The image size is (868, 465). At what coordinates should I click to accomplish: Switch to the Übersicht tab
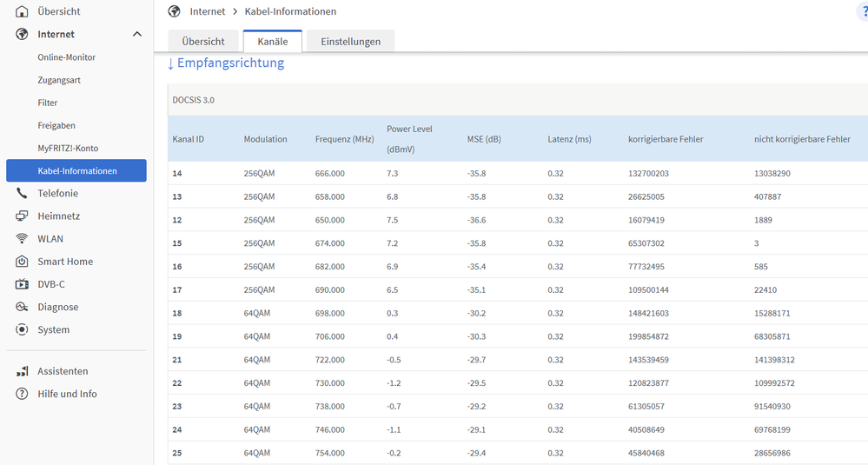click(203, 41)
